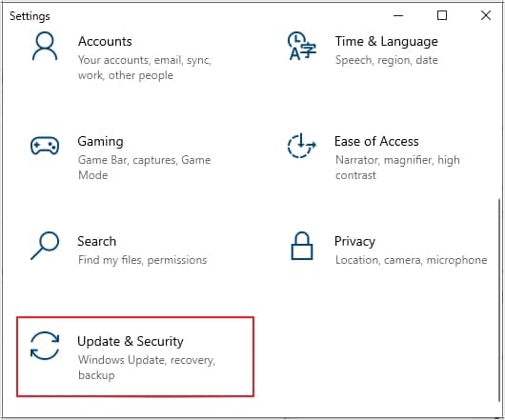505x420 pixels.
Task: Click 'Windows Update, recovery, backup' text
Action: 147,368
